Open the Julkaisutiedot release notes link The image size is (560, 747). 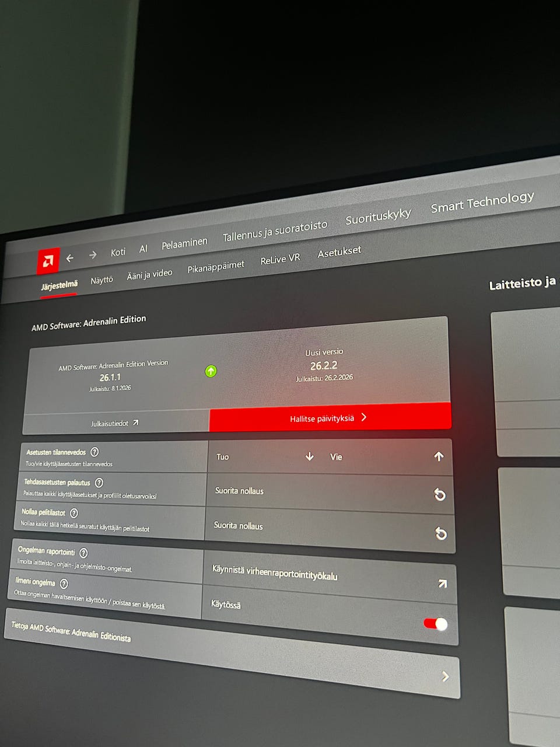pyautogui.click(x=115, y=423)
